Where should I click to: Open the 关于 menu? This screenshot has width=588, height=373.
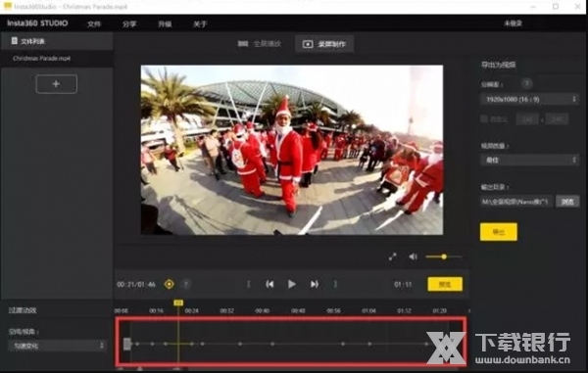coord(200,23)
